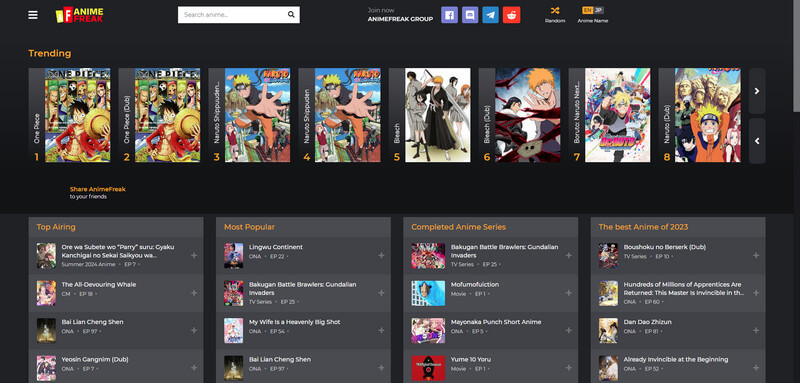Open Boushoku no Berserk (Dub) title
The height and width of the screenshot is (383, 800).
click(x=664, y=247)
